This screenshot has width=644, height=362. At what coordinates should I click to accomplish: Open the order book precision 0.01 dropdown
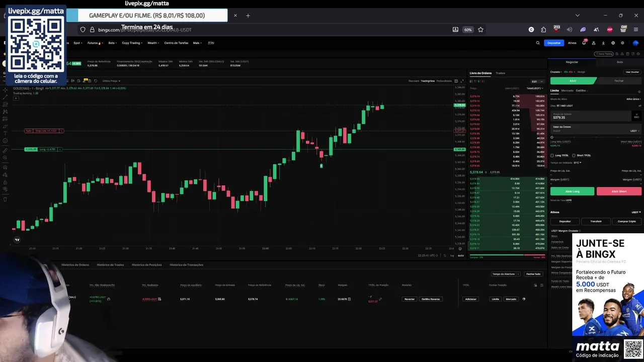(537, 81)
